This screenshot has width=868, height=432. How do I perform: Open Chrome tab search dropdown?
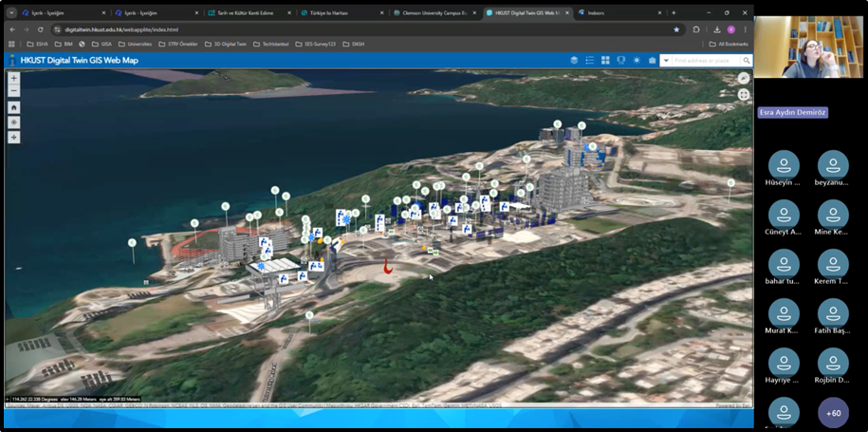tap(11, 13)
